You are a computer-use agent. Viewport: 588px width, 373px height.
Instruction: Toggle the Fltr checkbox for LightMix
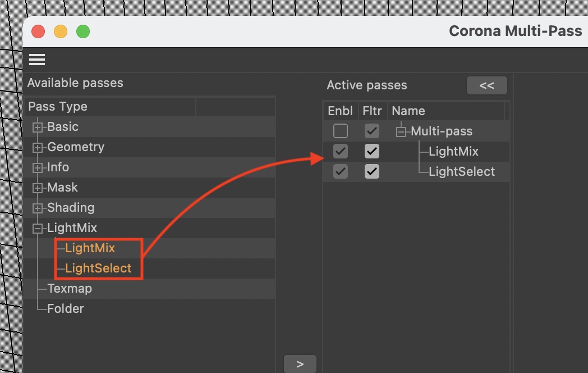371,152
